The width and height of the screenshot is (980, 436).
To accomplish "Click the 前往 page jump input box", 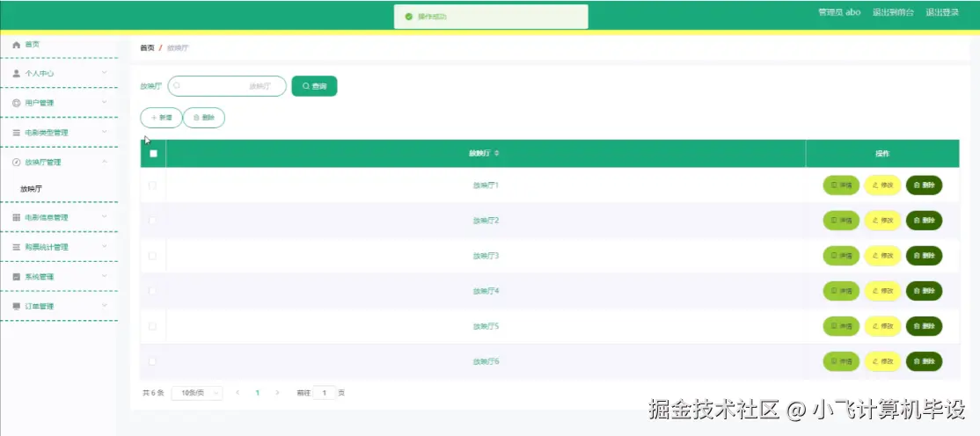I will 325,393.
